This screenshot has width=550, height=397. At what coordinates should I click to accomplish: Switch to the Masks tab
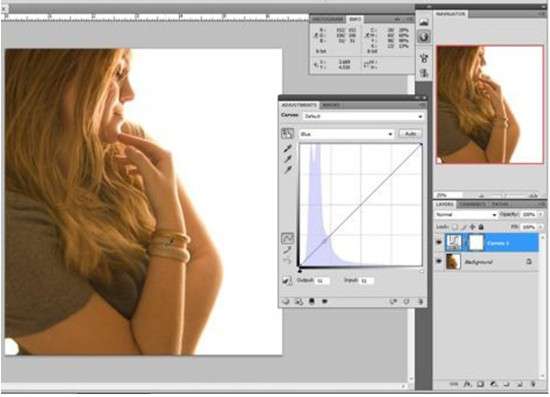[330, 105]
